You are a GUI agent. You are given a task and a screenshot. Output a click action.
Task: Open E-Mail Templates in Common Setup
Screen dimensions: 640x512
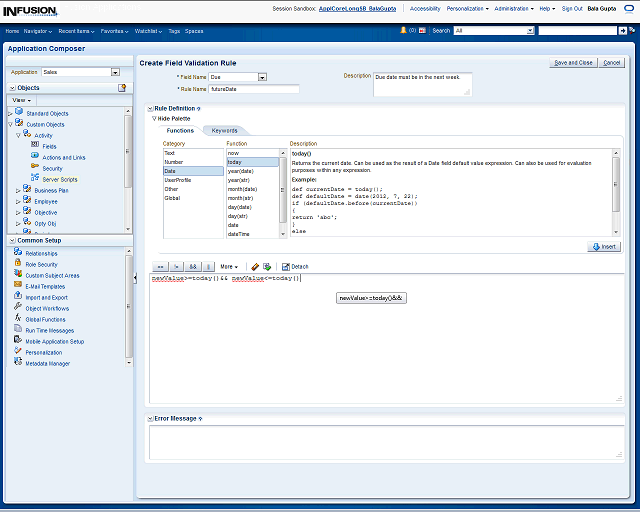(x=45, y=286)
